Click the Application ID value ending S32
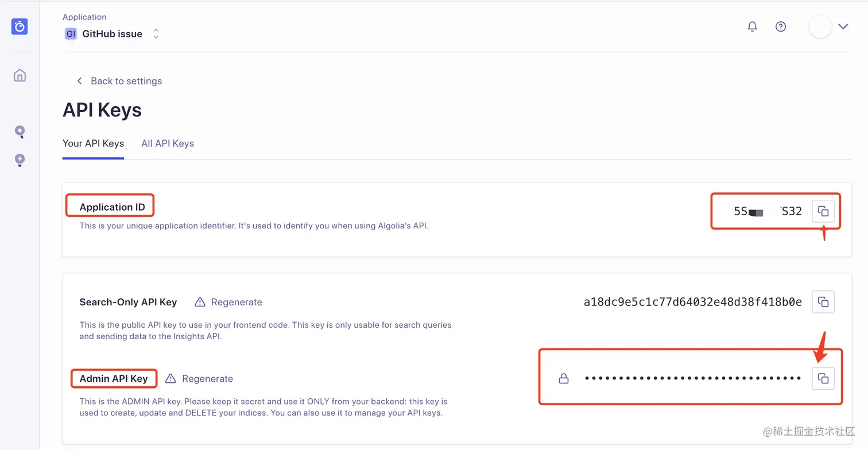 (768, 211)
